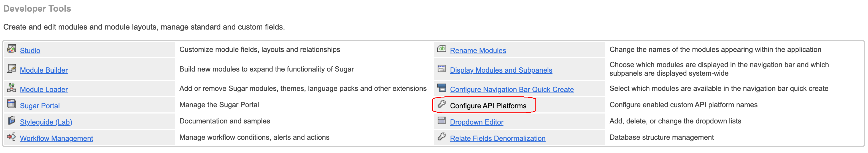Open Configure API Platforms link
The height and width of the screenshot is (153, 868).
pyautogui.click(x=488, y=106)
